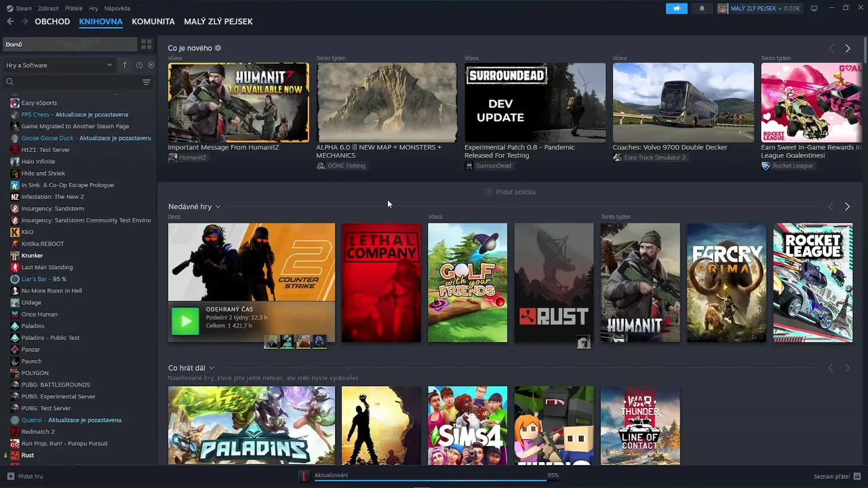Open the profile avatar at top right
868x488 pixels.
[x=723, y=8]
